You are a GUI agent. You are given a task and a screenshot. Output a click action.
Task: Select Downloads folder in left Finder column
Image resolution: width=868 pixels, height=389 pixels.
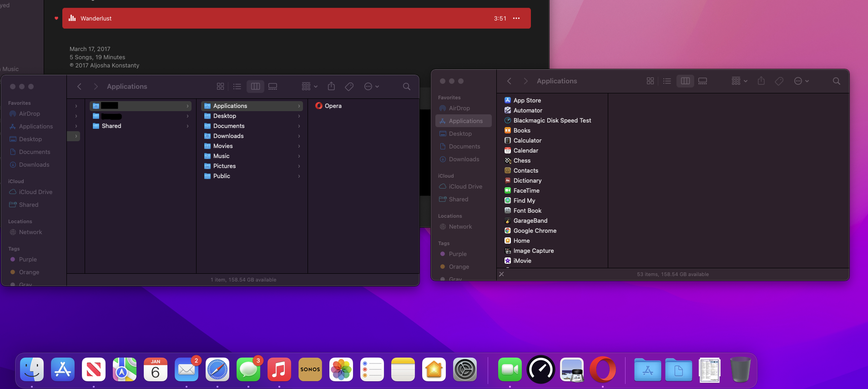(x=252, y=136)
